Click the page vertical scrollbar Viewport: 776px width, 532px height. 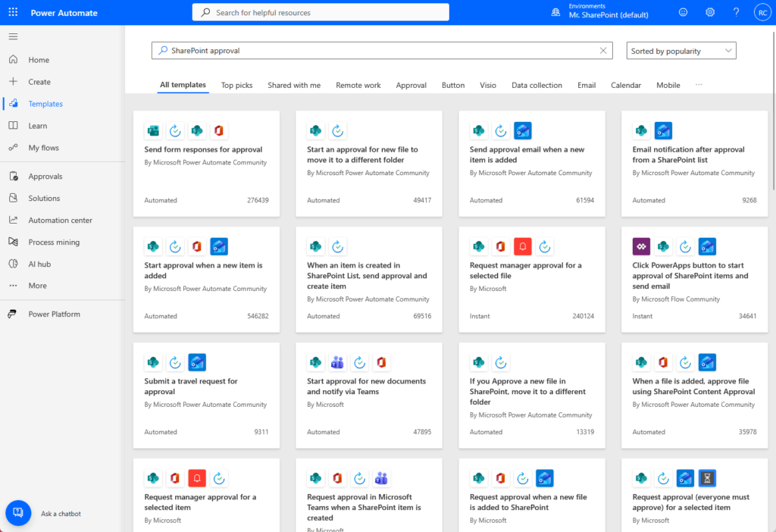pyautogui.click(x=773, y=110)
